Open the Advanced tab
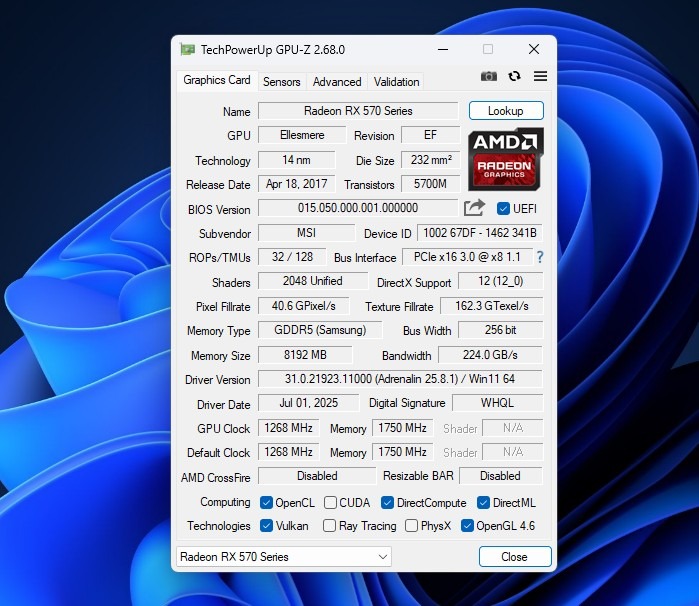Viewport: 699px width, 606px height. point(337,82)
